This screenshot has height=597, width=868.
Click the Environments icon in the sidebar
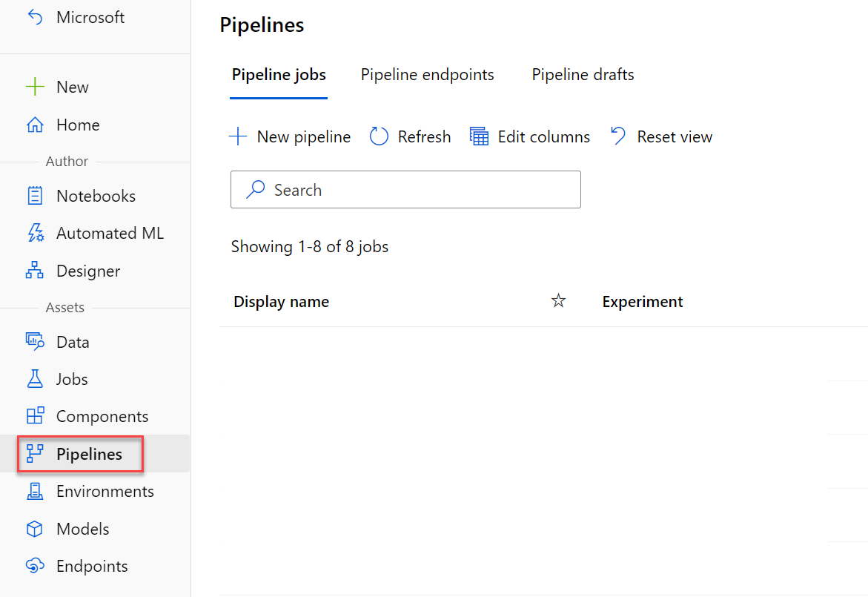point(35,491)
